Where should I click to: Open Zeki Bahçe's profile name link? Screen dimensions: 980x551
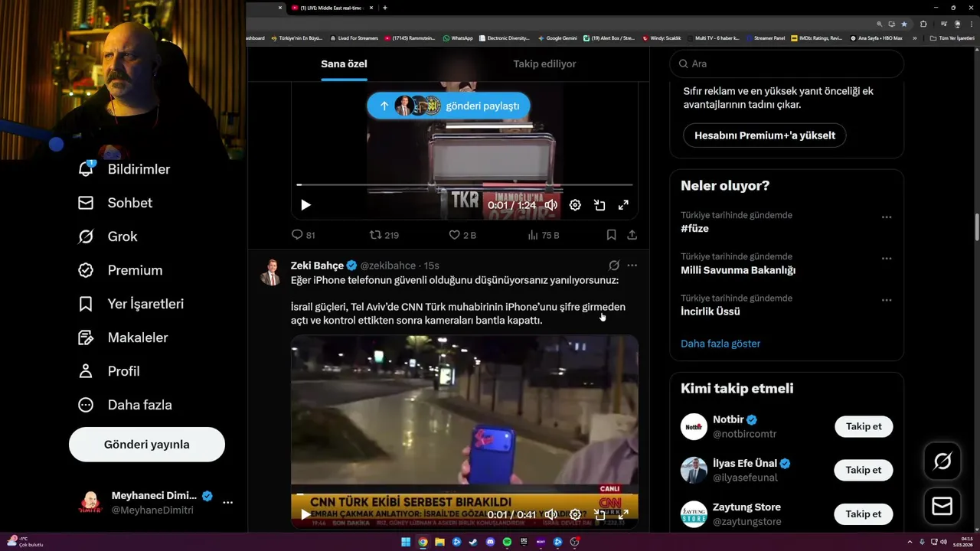(x=317, y=266)
